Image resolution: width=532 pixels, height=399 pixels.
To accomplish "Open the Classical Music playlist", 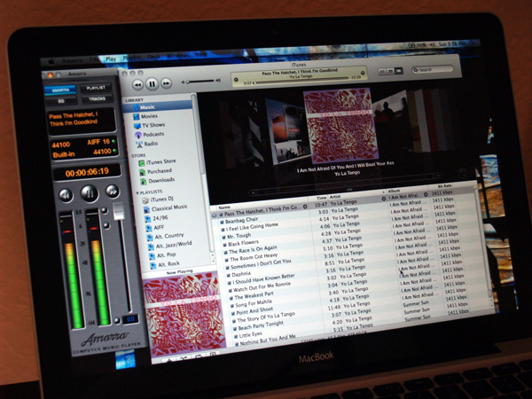I will coord(166,208).
